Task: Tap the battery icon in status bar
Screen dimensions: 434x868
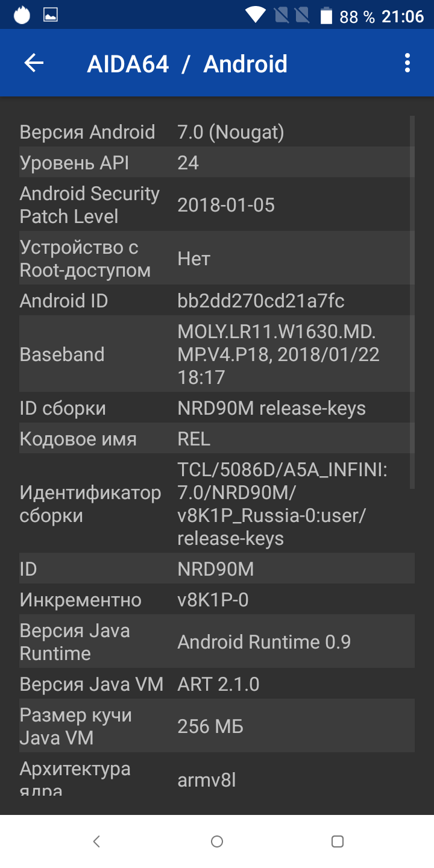Action: 326,16
